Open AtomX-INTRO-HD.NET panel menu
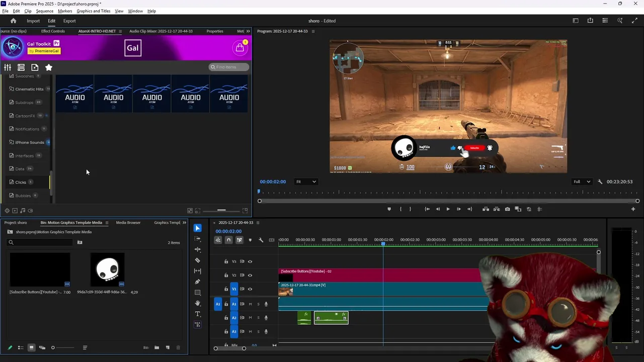Image resolution: width=644 pixels, height=362 pixels. (x=120, y=31)
